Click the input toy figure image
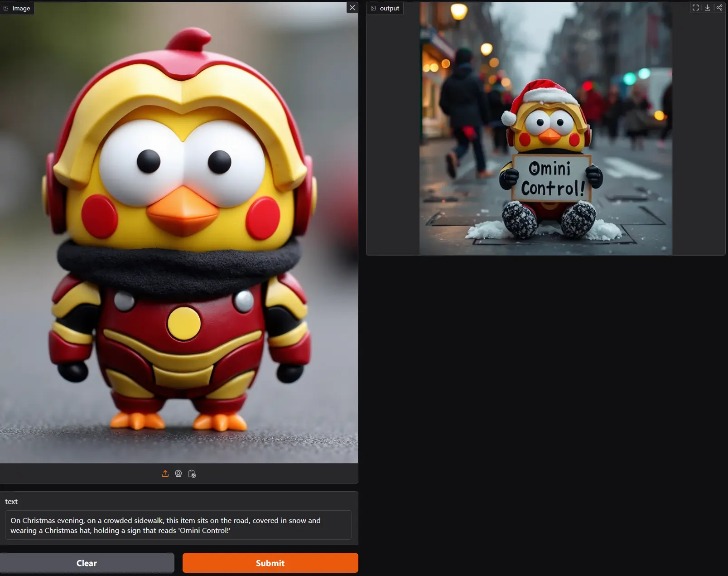728x576 pixels. point(179,232)
